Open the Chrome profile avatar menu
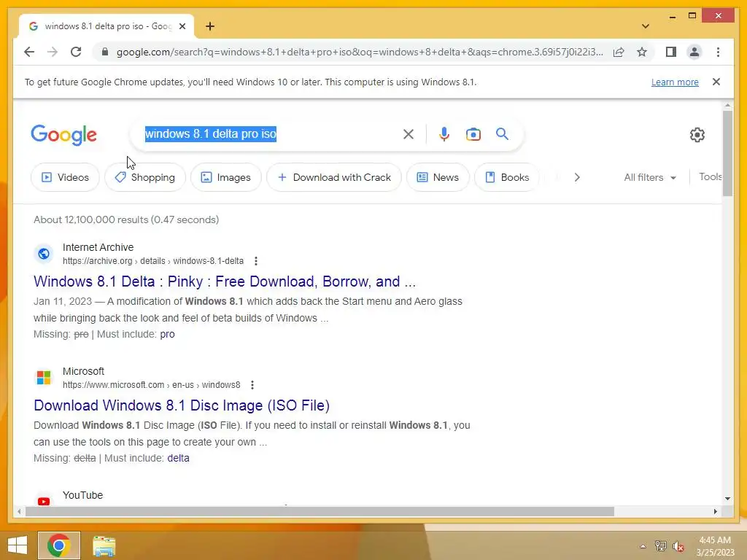This screenshot has width=747, height=560. (694, 52)
